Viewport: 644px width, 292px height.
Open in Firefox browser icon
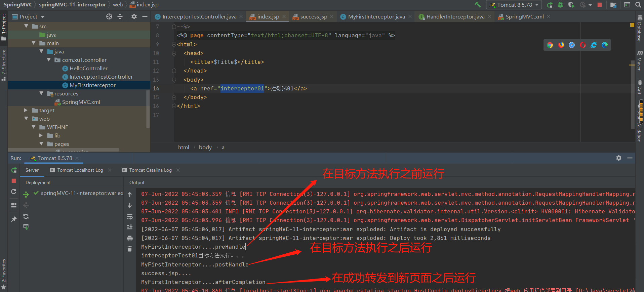(561, 45)
